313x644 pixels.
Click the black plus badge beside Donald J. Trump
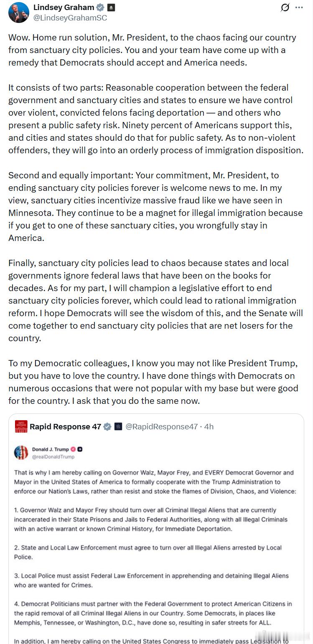pyautogui.click(x=80, y=449)
